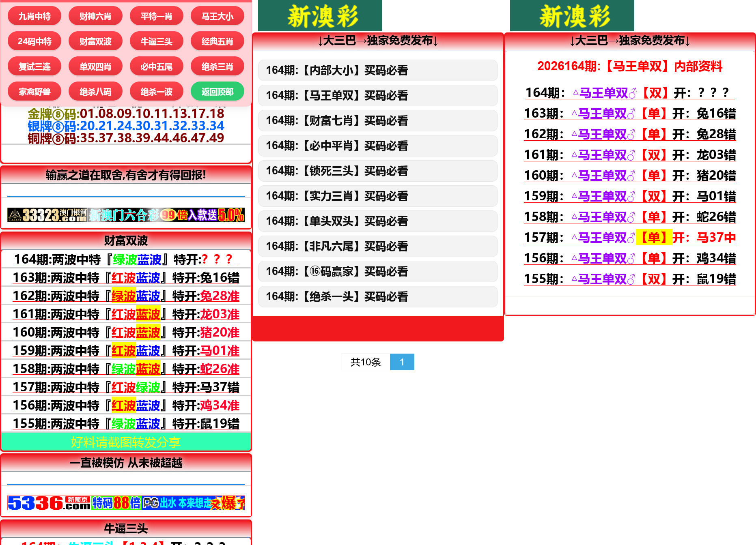This screenshot has width=756, height=545.
Task: Open 164期【⑯码赢家】买码必看 link
Action: pyautogui.click(x=378, y=271)
